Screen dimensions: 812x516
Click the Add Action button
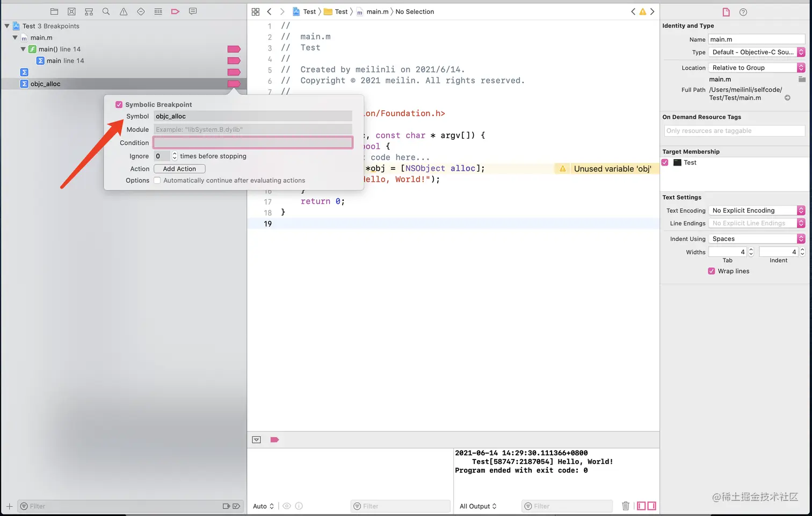click(179, 169)
